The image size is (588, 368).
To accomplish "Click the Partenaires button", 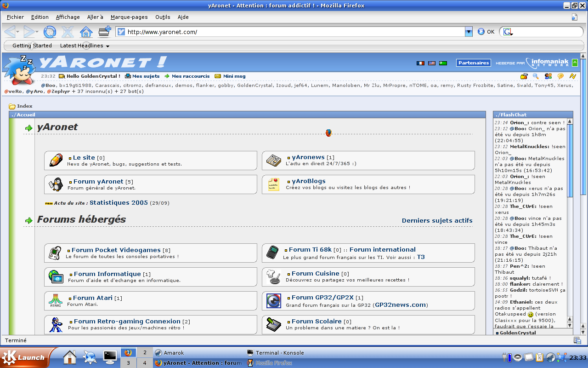I will click(474, 63).
